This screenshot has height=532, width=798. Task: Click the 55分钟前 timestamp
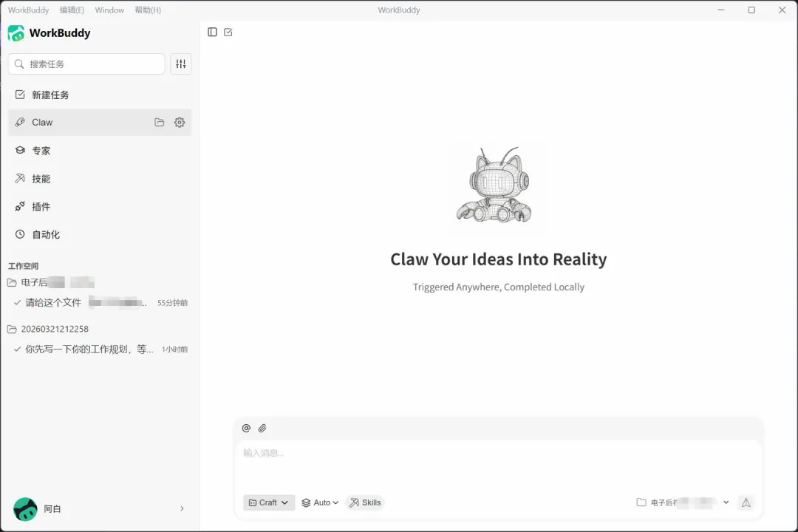(x=172, y=303)
